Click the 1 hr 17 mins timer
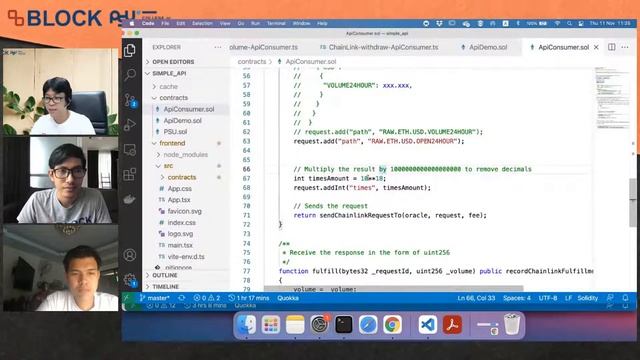This screenshot has width=640, height=360. [249, 298]
